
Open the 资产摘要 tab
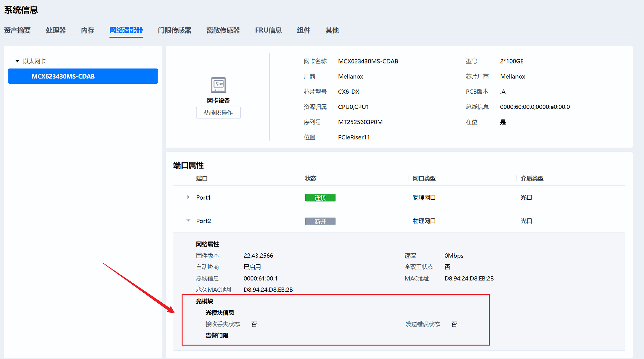tap(17, 30)
